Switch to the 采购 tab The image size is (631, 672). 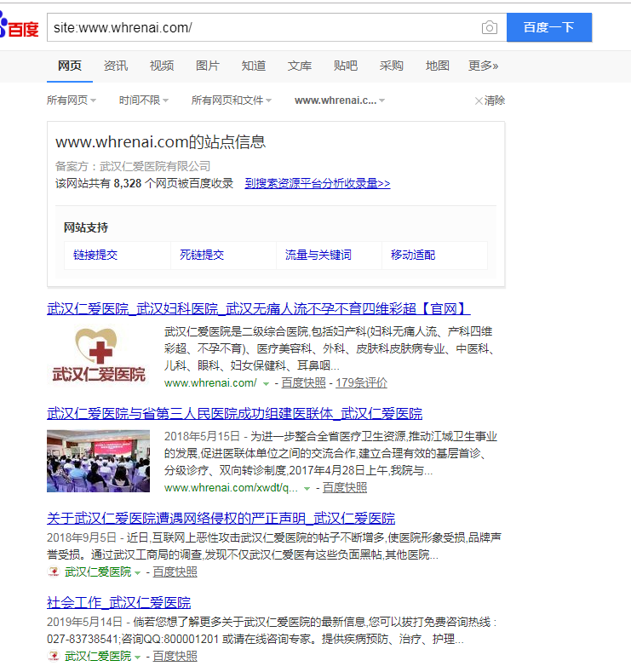[x=391, y=66]
